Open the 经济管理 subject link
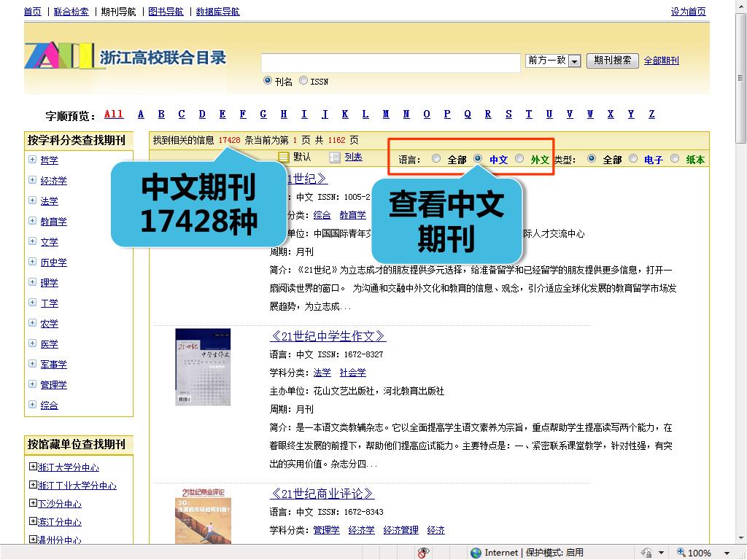This screenshot has height=560, width=747. click(400, 530)
